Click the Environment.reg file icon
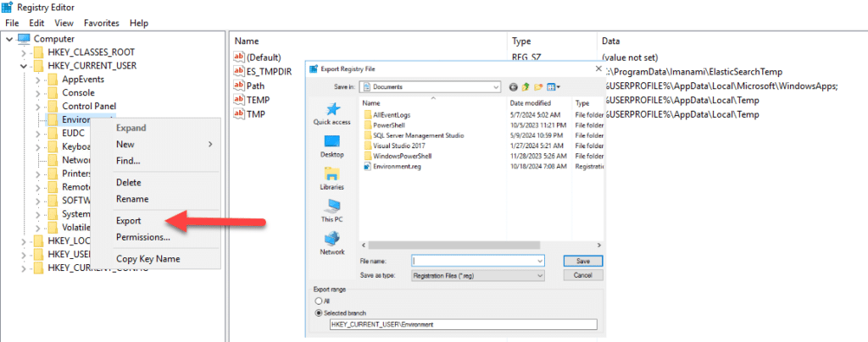868x342 pixels. (368, 166)
